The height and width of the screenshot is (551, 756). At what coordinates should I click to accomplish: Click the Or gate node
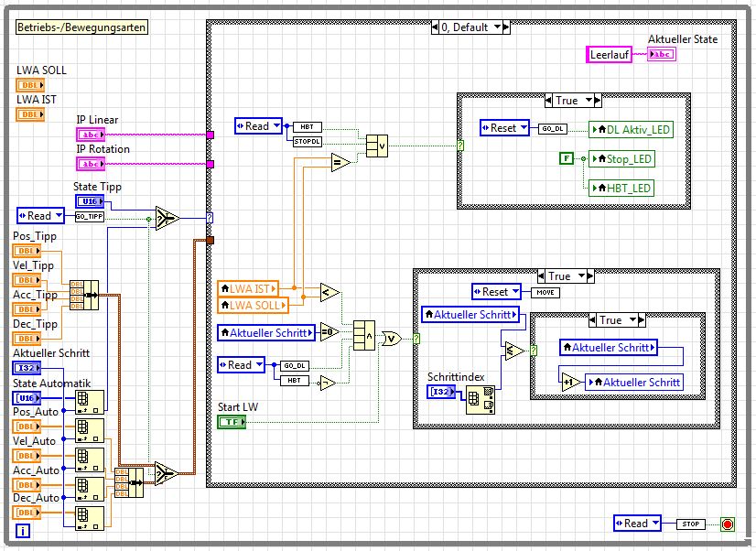(392, 339)
